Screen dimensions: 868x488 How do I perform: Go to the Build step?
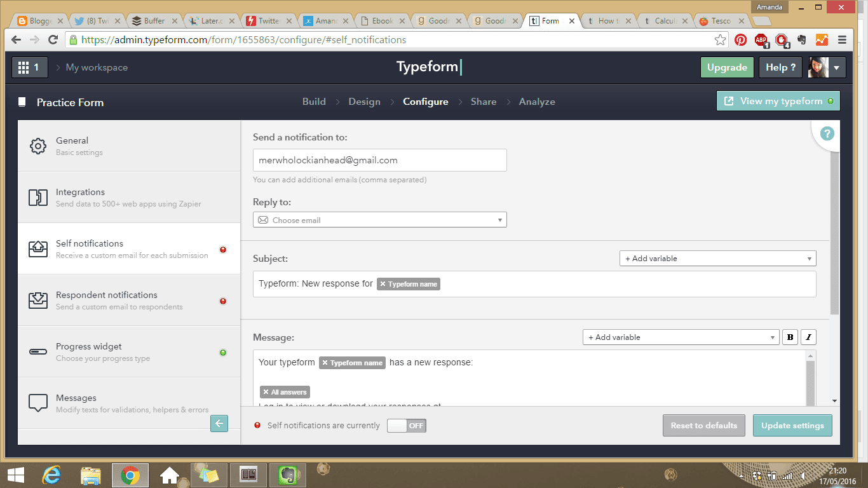coord(314,102)
